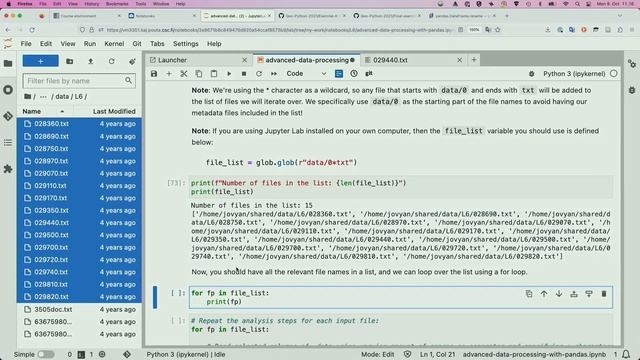Image resolution: width=640 pixels, height=360 pixels.
Task: Open the table of contents sidebar
Action: (x=8, y=142)
